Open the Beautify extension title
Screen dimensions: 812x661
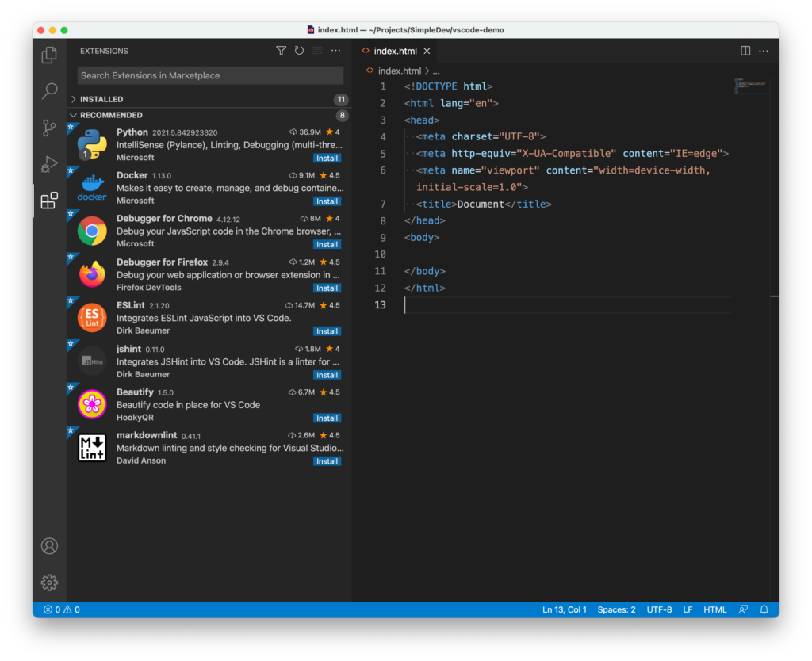(135, 392)
